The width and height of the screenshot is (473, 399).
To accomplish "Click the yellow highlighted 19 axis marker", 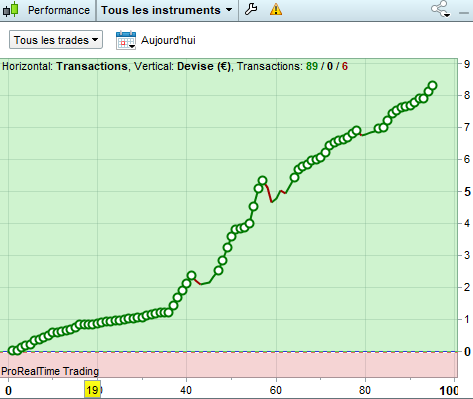I will [x=92, y=390].
